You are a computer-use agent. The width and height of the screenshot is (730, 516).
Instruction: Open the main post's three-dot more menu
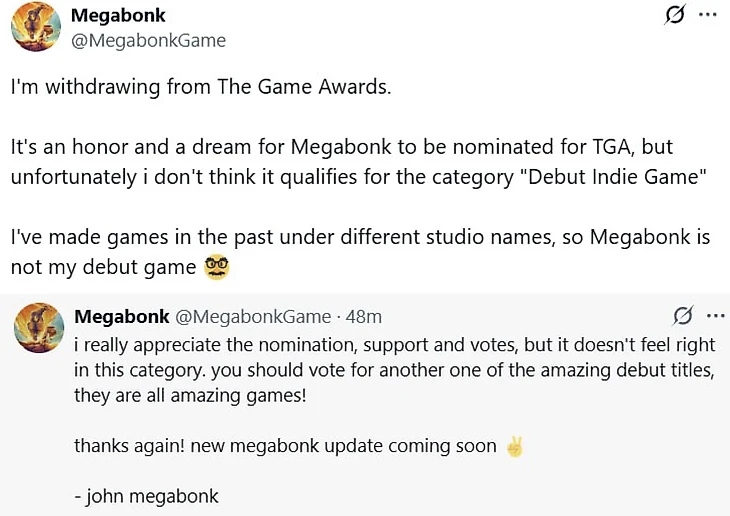pyautogui.click(x=708, y=18)
